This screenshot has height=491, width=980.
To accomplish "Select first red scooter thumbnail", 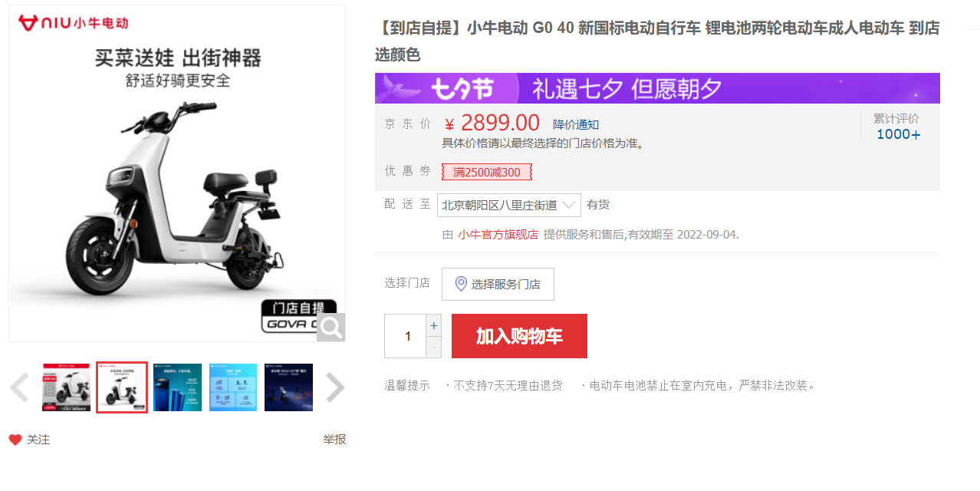I will (66, 387).
